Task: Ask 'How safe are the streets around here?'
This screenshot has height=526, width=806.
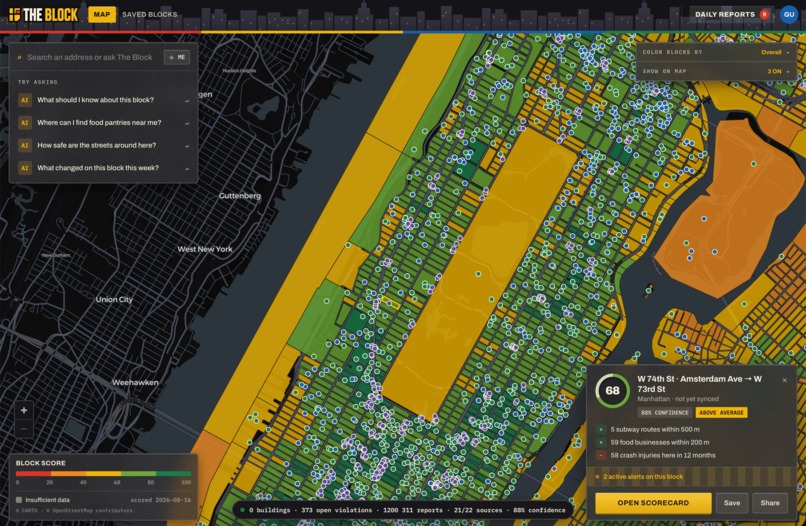Action: click(x=103, y=145)
